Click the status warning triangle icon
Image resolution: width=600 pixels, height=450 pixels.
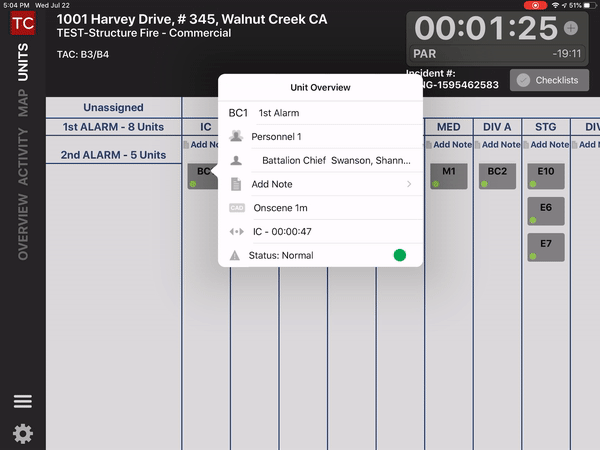coord(236,256)
